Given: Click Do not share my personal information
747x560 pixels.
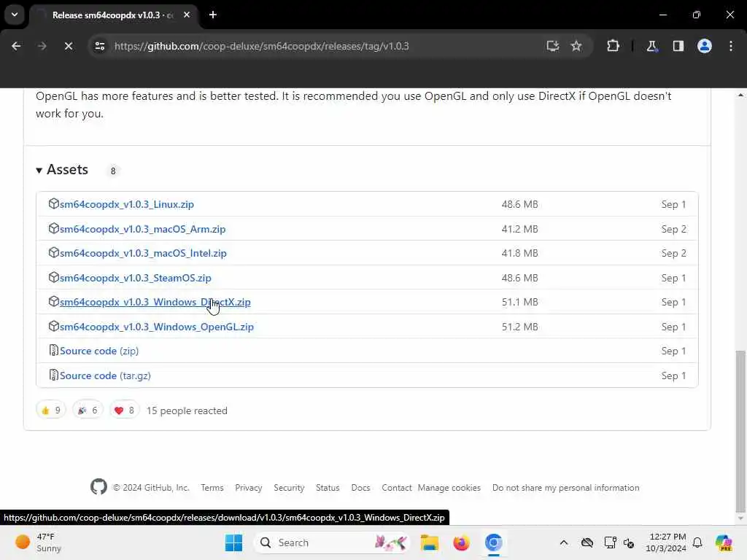Looking at the screenshot, I should tap(566, 488).
